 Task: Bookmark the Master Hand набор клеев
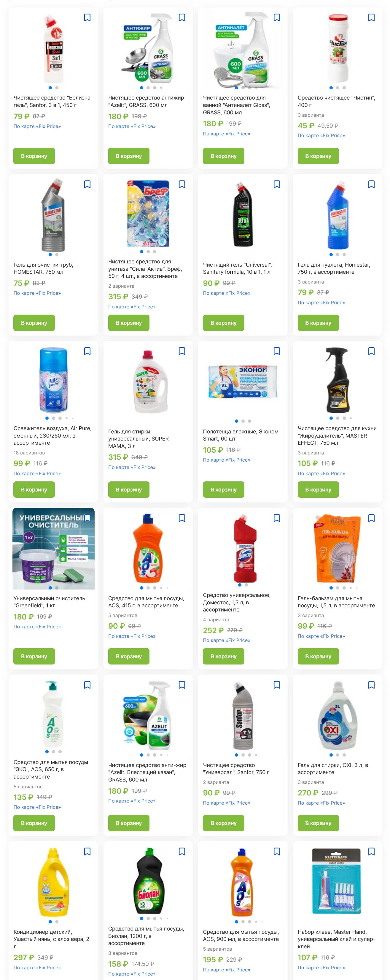tap(371, 851)
